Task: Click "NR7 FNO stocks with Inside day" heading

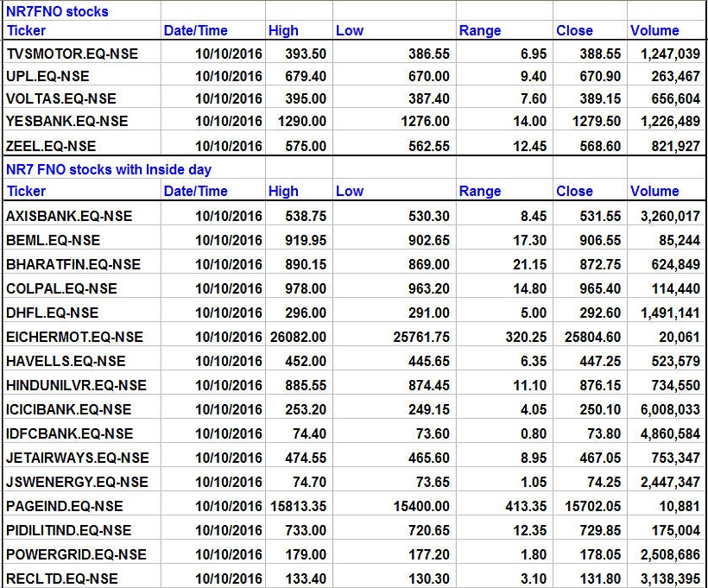Action: coord(109,170)
